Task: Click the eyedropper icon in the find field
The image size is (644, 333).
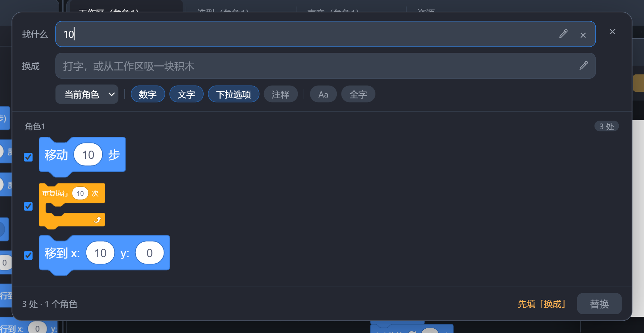Action: (x=563, y=34)
